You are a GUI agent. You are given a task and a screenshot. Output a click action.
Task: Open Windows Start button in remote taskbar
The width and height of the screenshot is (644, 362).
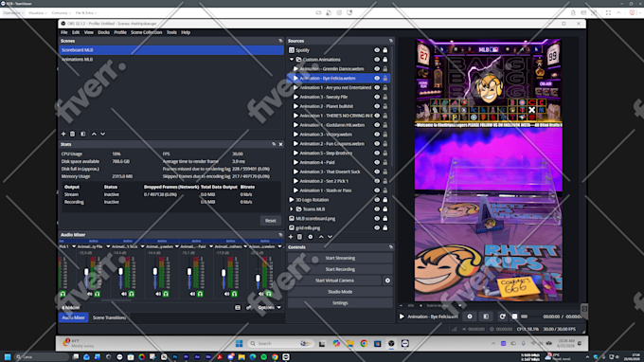(x=239, y=343)
